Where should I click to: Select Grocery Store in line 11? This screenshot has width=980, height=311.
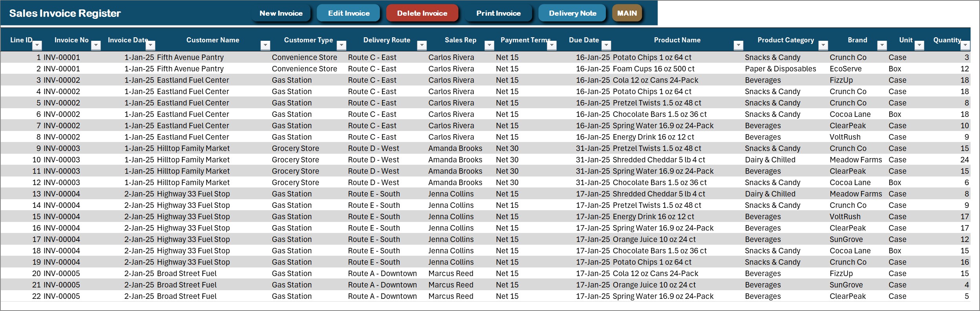(x=295, y=171)
